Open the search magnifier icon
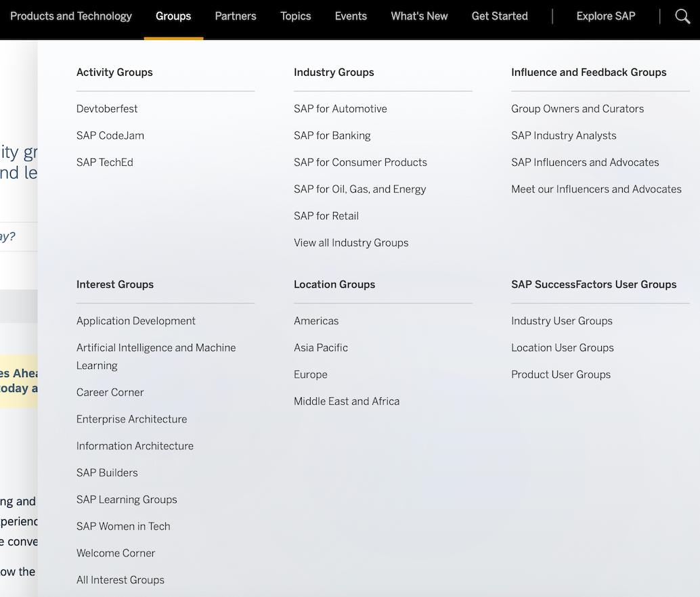This screenshot has width=700, height=597. tap(682, 16)
